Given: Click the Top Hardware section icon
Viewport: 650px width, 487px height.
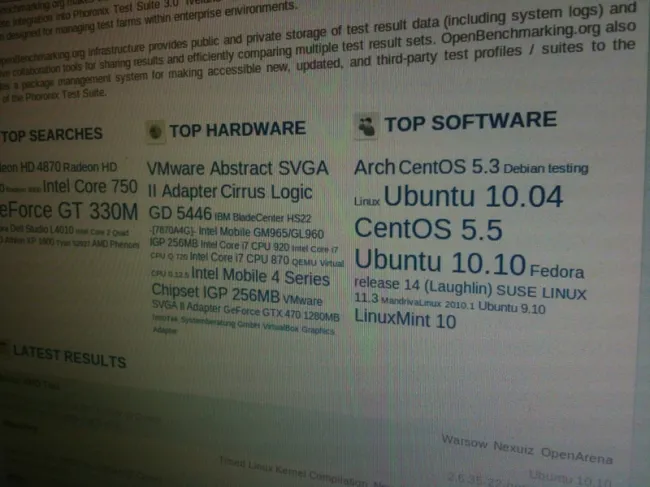Looking at the screenshot, I should pos(155,132).
